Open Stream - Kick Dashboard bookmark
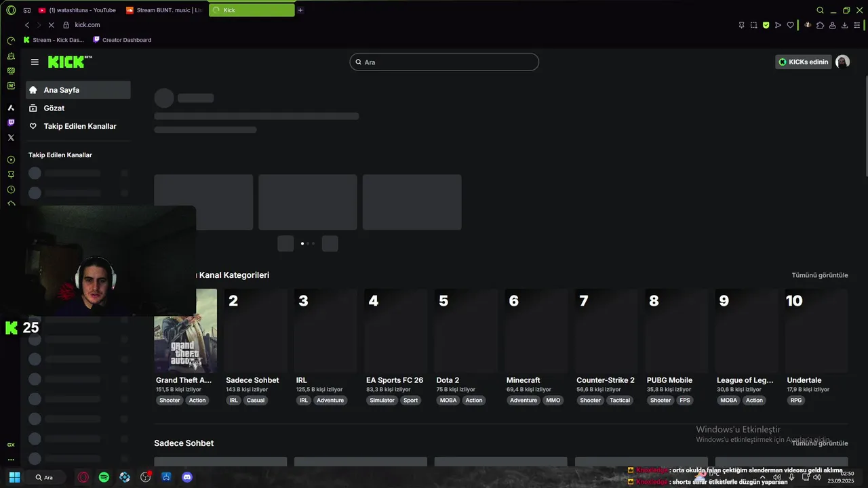Image resolution: width=868 pixels, height=488 pixels. (x=54, y=40)
